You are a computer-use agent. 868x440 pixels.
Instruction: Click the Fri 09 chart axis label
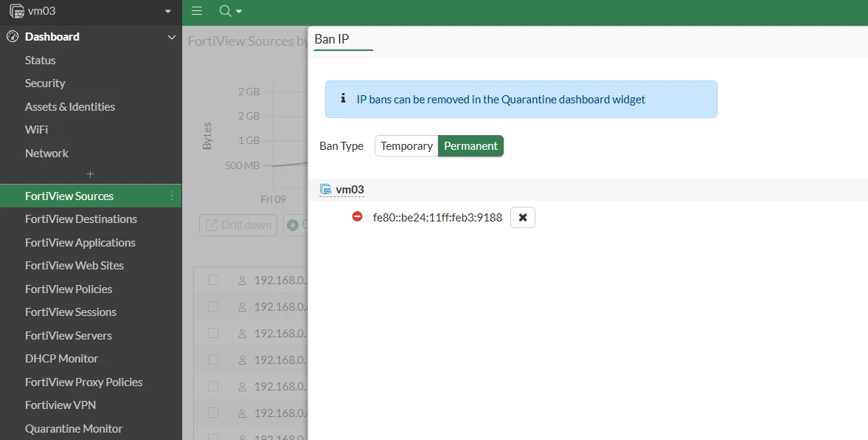pos(274,199)
